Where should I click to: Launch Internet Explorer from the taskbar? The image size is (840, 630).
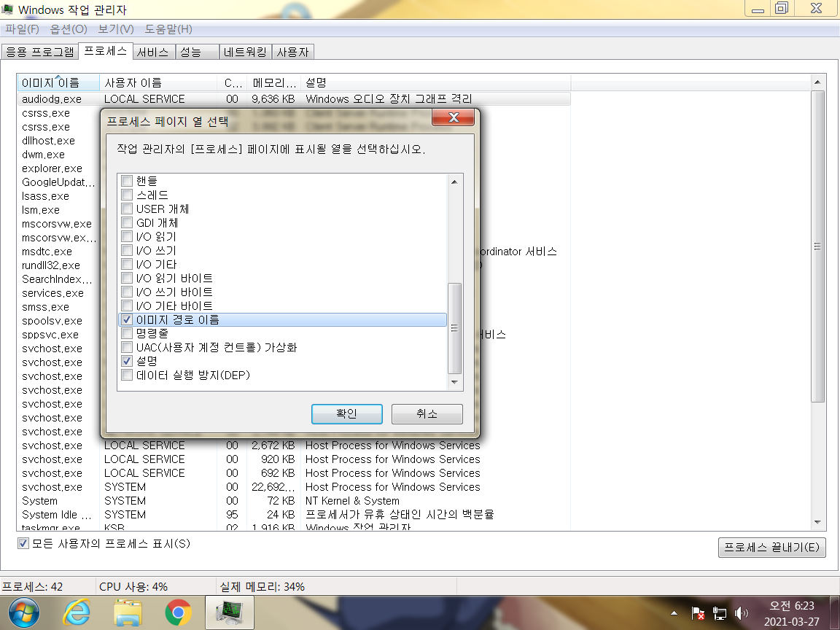click(77, 612)
